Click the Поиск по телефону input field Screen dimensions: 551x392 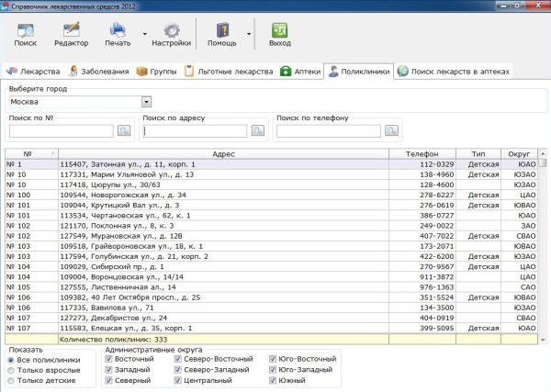[329, 131]
